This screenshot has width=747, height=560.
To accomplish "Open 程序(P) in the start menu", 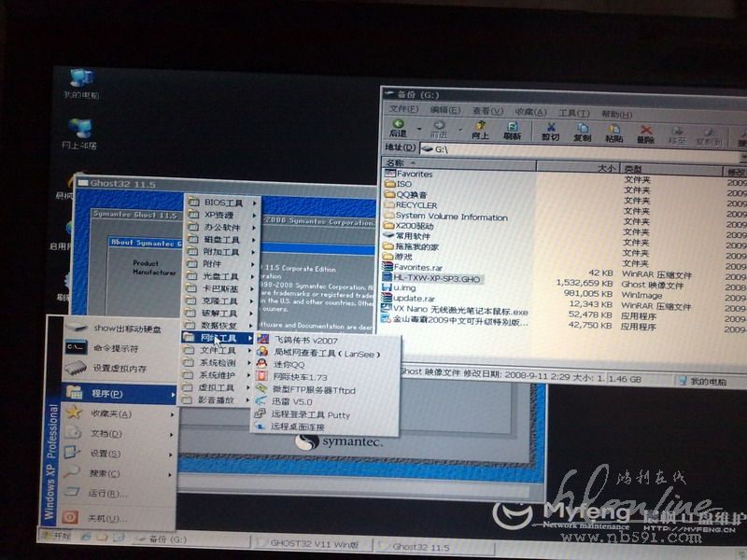I will point(120,394).
